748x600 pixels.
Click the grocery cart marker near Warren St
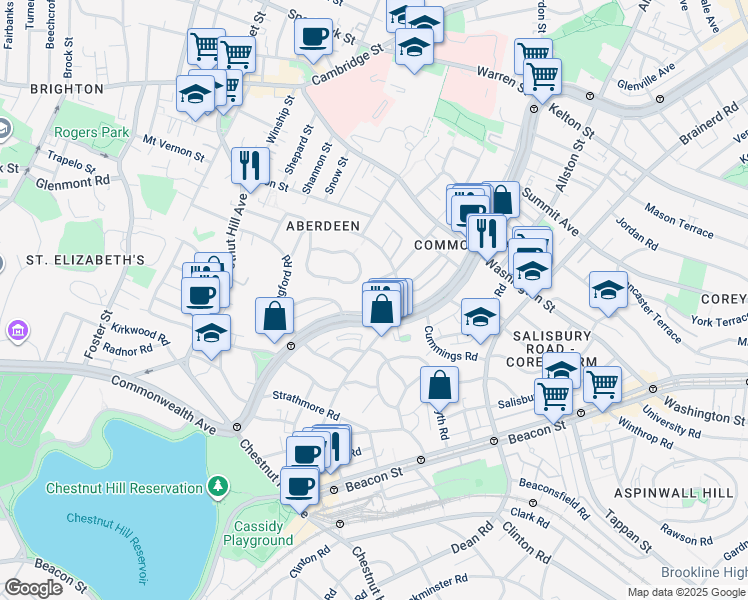542,78
